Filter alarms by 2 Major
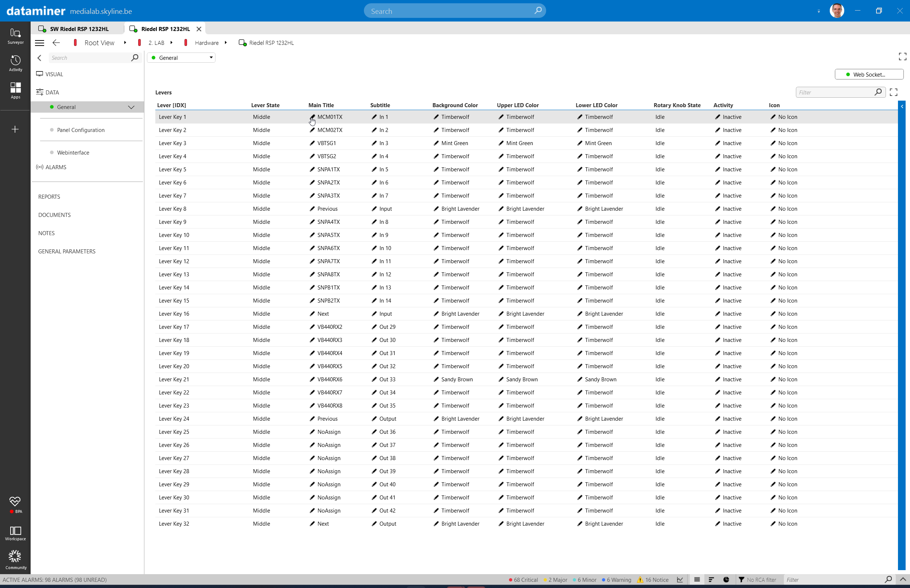910x588 pixels. pos(555,580)
